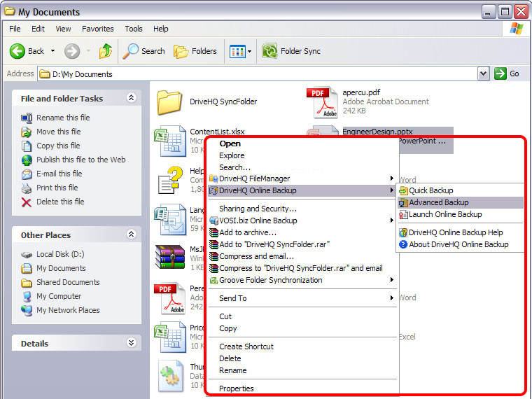Viewport: 532px width, 399px height.
Task: Open About DriveHQ Online Backup
Action: point(461,244)
